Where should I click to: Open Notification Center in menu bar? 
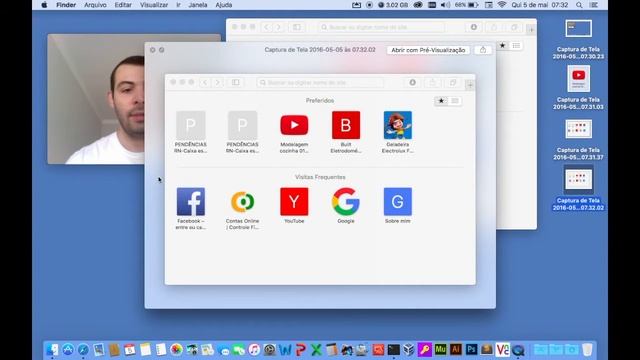tap(594, 5)
